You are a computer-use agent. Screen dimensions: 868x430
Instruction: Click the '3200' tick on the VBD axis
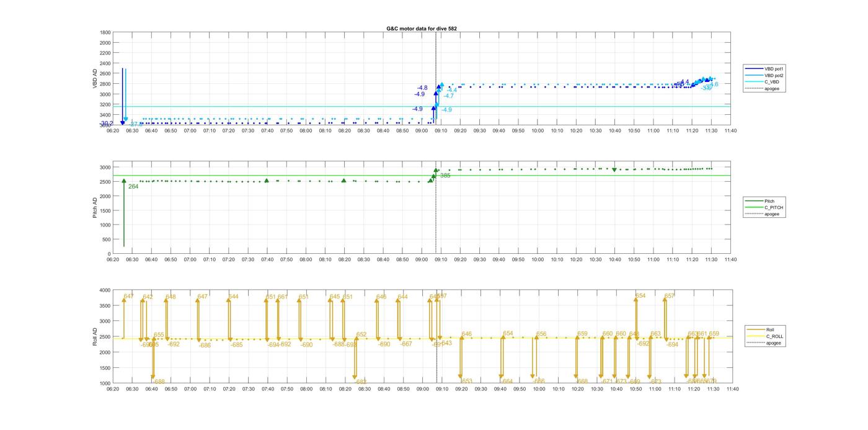[x=105, y=104]
